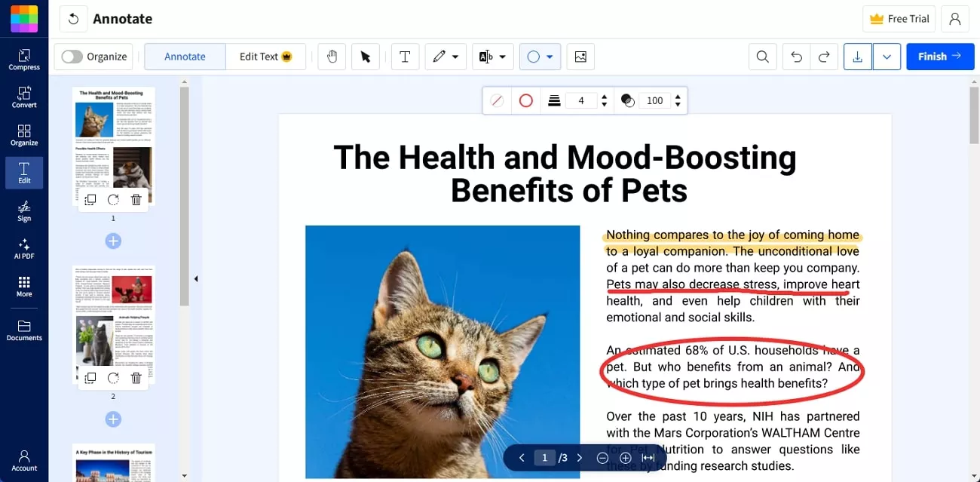The width and height of the screenshot is (980, 482).
Task: Add a page after page 1
Action: [x=113, y=241]
